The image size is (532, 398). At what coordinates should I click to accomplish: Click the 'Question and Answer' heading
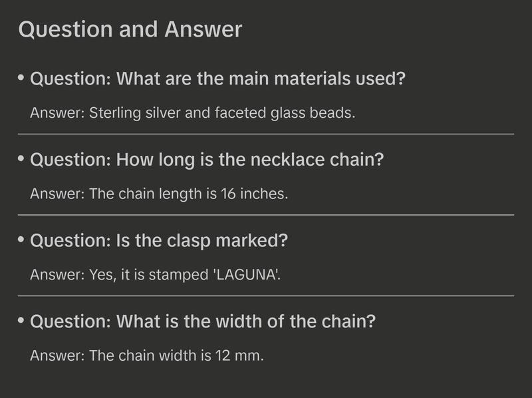[x=130, y=29]
